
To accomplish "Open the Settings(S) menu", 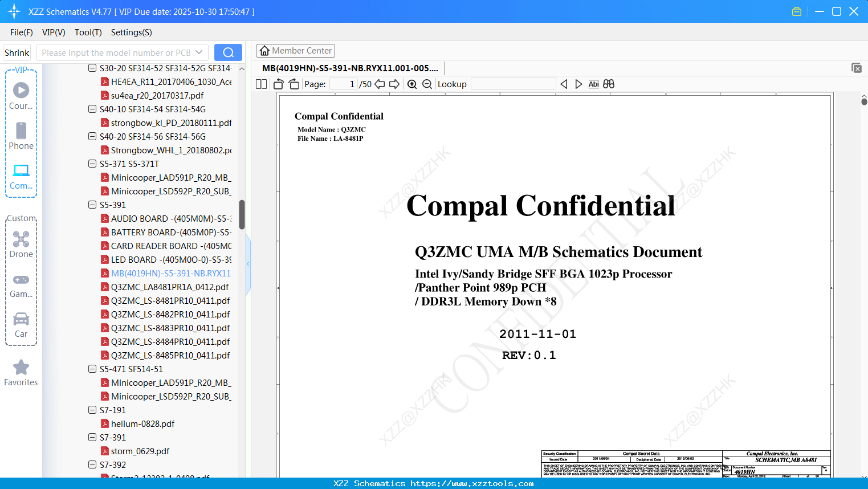I will click(132, 32).
